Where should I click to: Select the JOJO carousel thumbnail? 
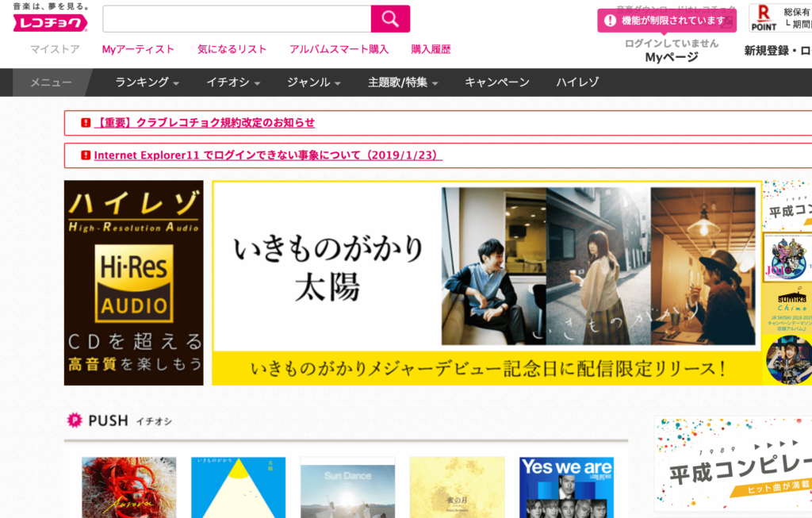click(787, 257)
